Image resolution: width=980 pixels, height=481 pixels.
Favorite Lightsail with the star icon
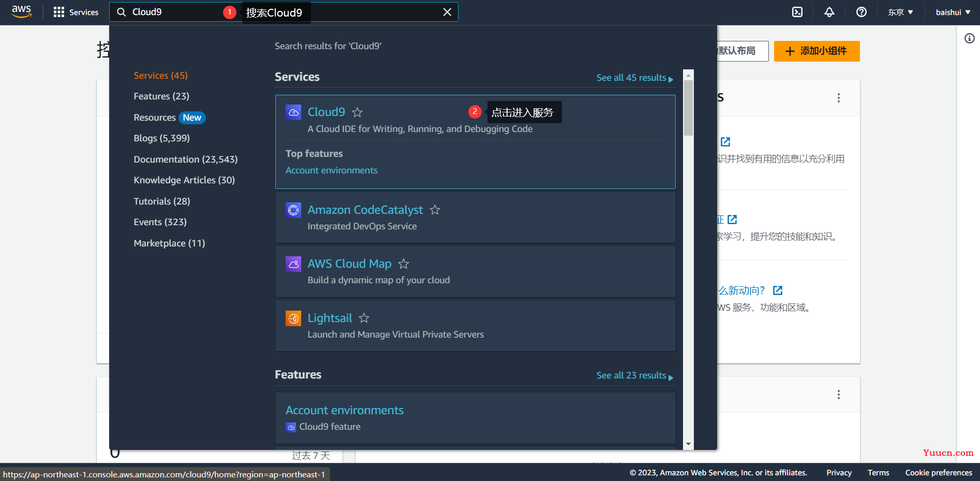click(364, 318)
